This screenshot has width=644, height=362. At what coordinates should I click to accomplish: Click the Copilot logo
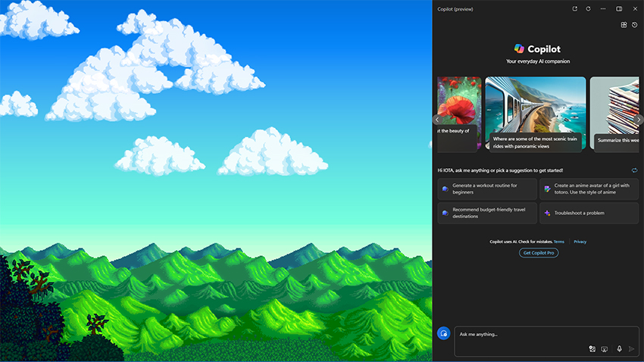pyautogui.click(x=519, y=48)
